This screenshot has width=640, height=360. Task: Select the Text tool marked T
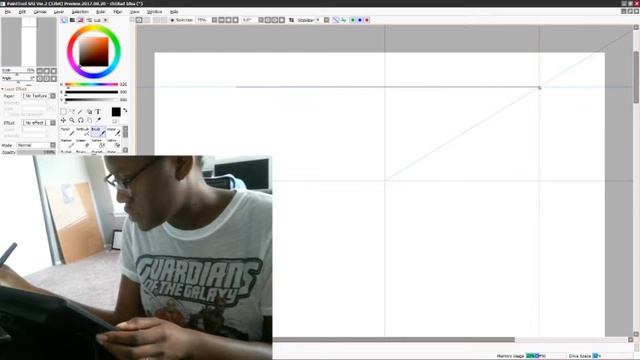click(98, 111)
